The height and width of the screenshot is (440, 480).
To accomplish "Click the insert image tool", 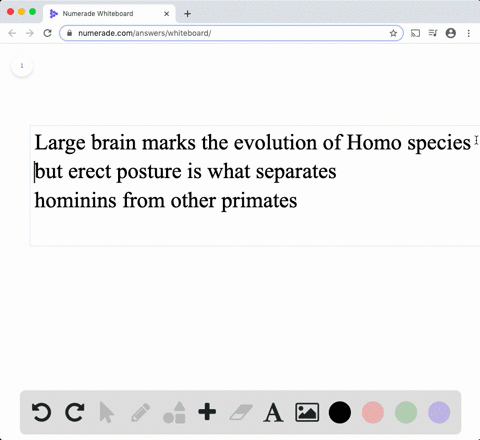I will coord(307,412).
